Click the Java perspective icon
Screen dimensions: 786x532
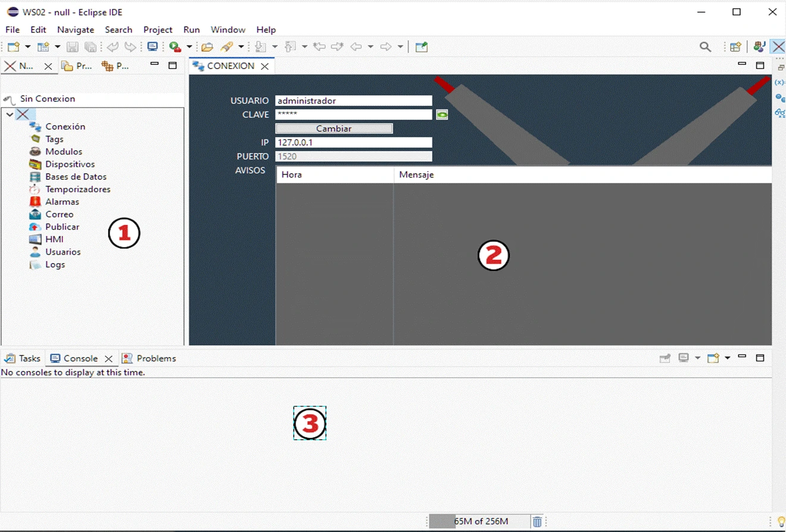tap(759, 47)
